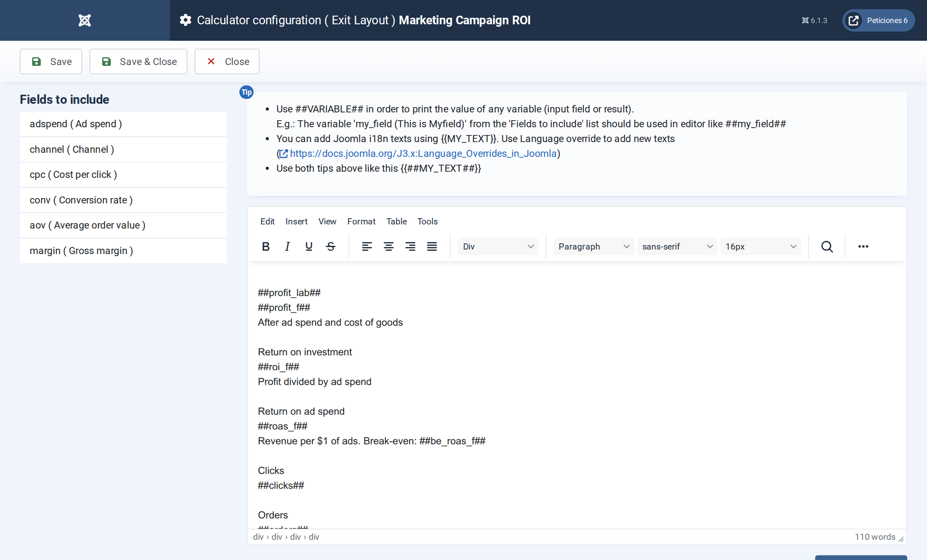Align text right
The height and width of the screenshot is (560, 927).
410,247
